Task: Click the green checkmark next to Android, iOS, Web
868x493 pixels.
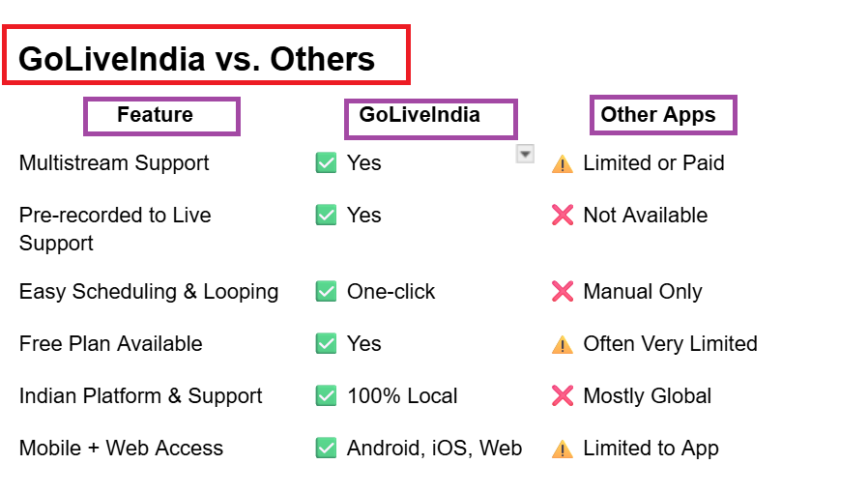Action: [326, 449]
